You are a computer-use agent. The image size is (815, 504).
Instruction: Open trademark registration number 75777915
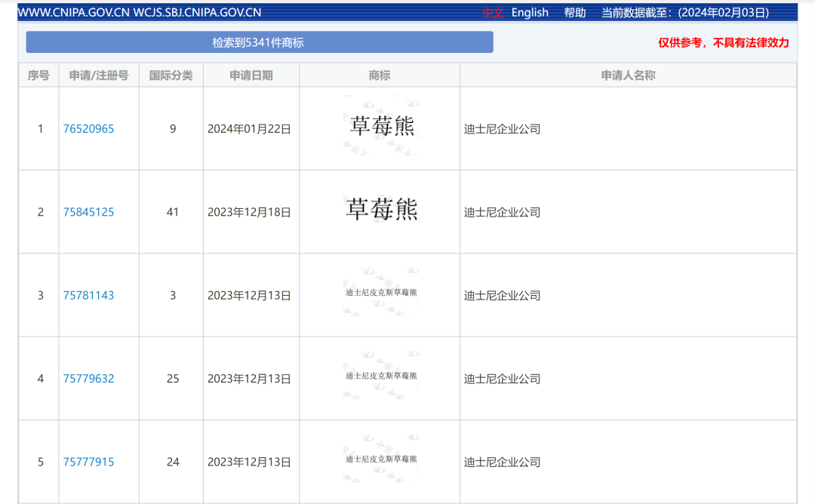point(88,462)
